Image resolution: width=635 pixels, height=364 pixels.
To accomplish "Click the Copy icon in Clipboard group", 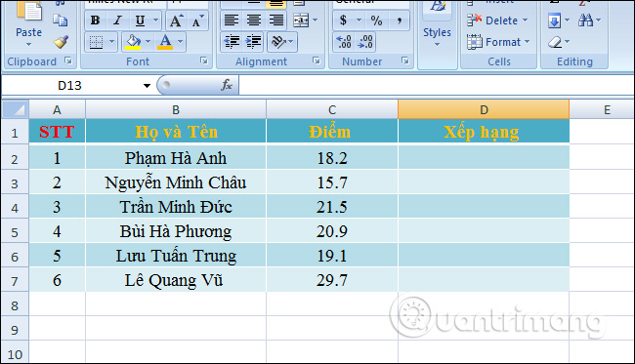I will point(61,20).
